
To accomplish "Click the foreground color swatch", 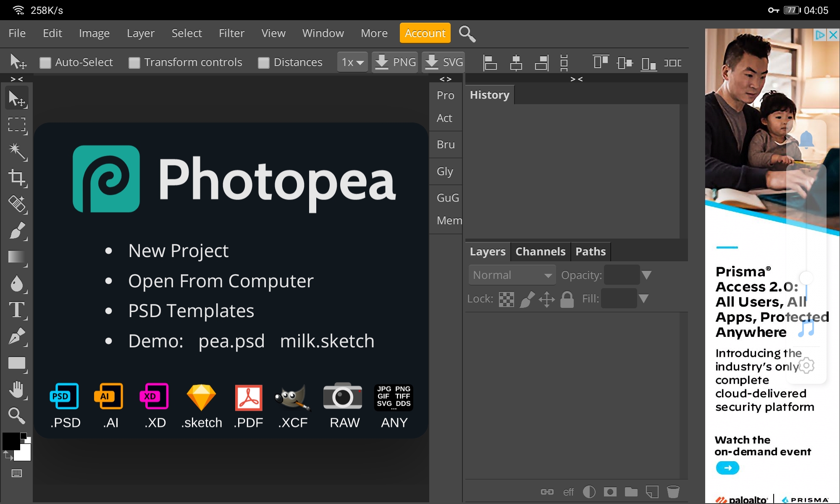I will pos(10,442).
